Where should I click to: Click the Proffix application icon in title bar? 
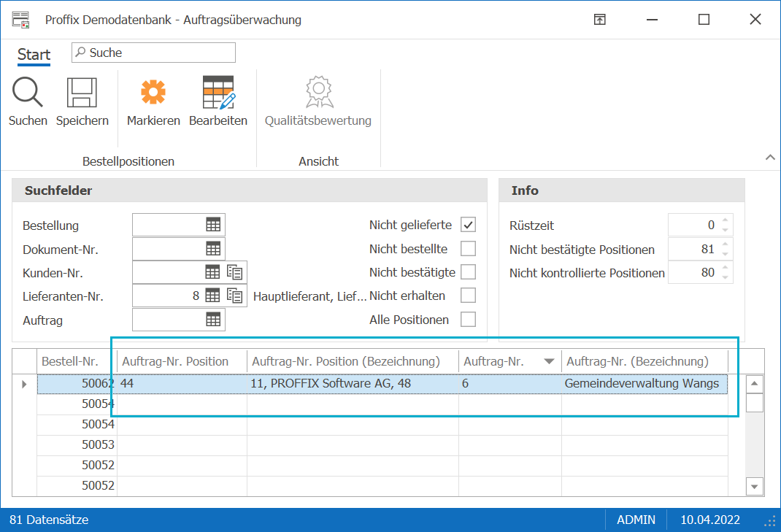[21, 20]
